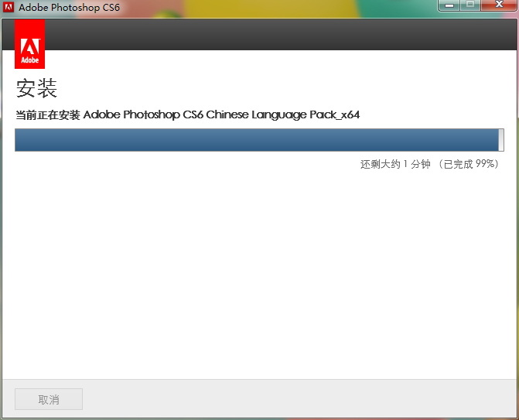This screenshot has width=519, height=420.
Task: Click the 取消 cancel button
Action: (x=49, y=399)
